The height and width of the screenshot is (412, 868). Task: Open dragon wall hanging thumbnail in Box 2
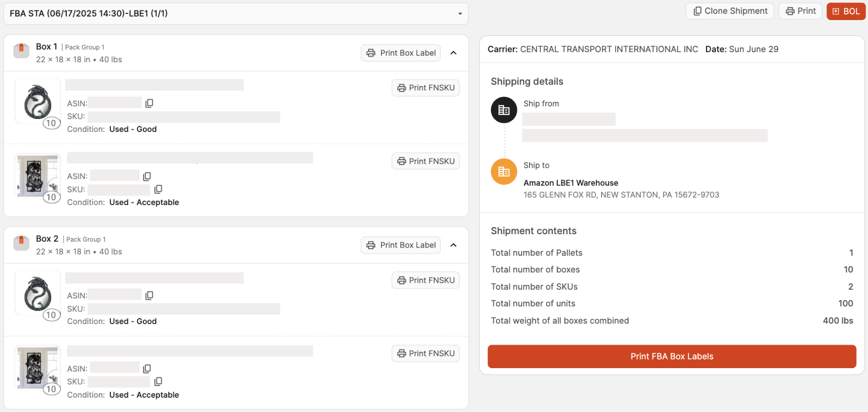(38, 367)
